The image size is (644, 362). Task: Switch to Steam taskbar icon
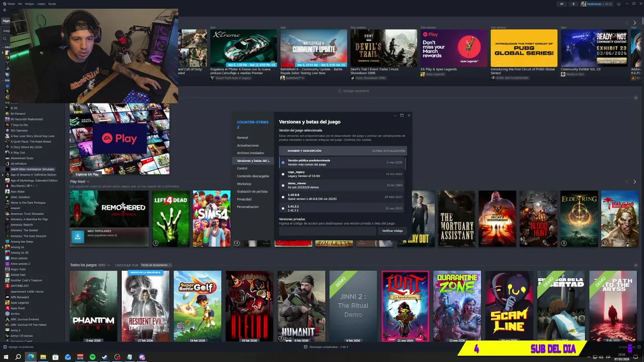coord(105,357)
